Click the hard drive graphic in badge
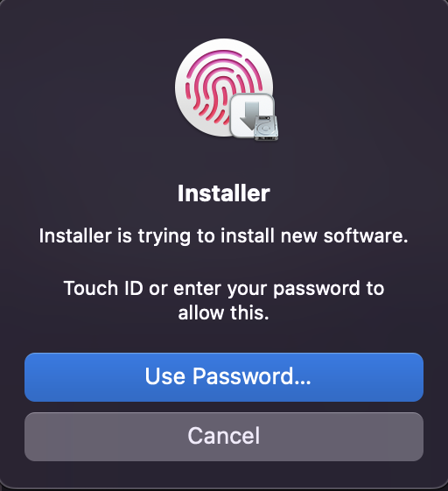Screen dimensions: 448x491 pyautogui.click(x=266, y=127)
